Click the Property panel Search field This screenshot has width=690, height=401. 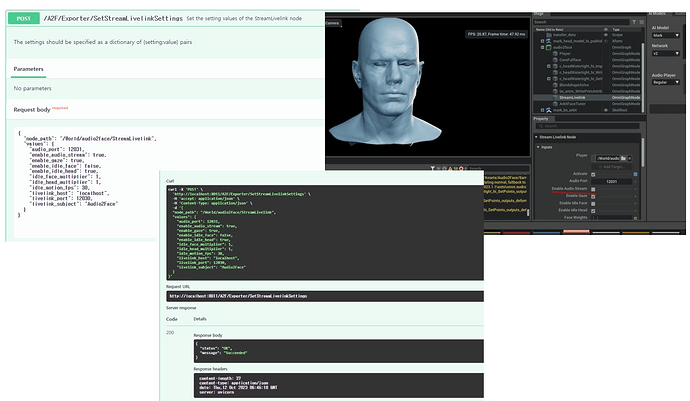(587, 126)
